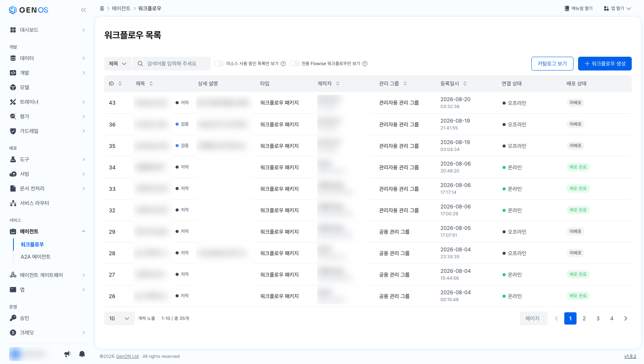The image size is (644, 364).
Task: Click 카탈로그 보기 button
Action: click(552, 64)
